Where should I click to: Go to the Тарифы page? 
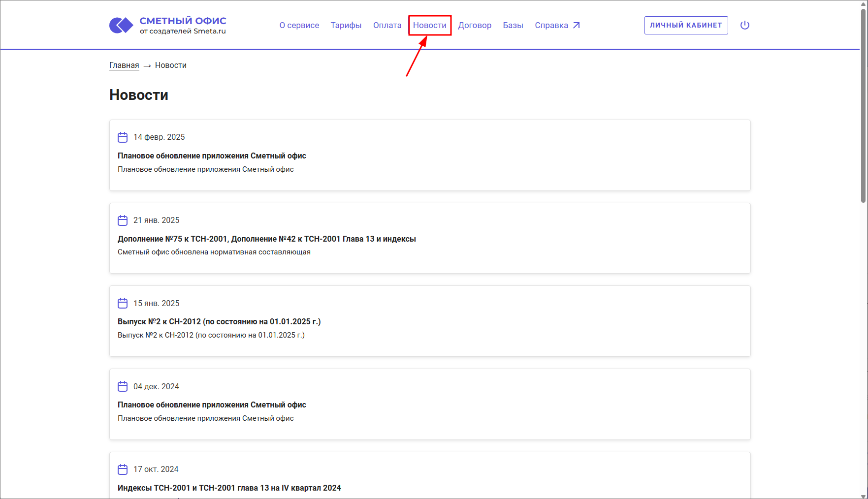pyautogui.click(x=346, y=25)
